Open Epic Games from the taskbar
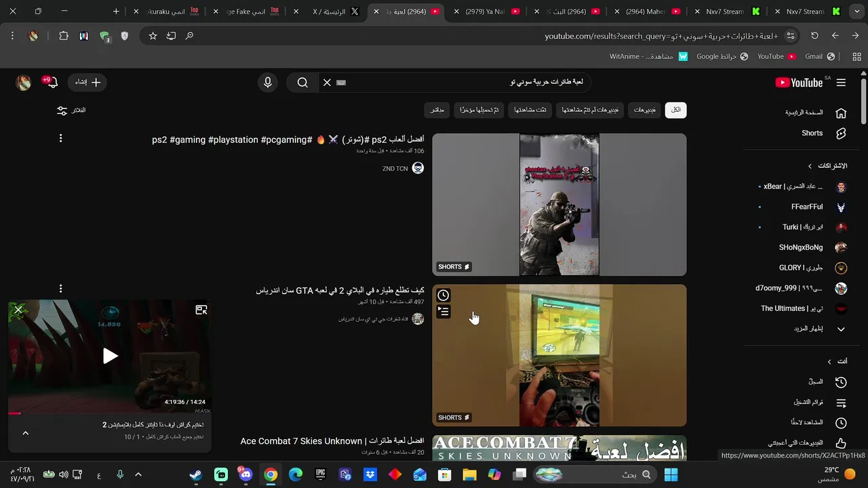Screen dimensions: 868x488 (320, 474)
